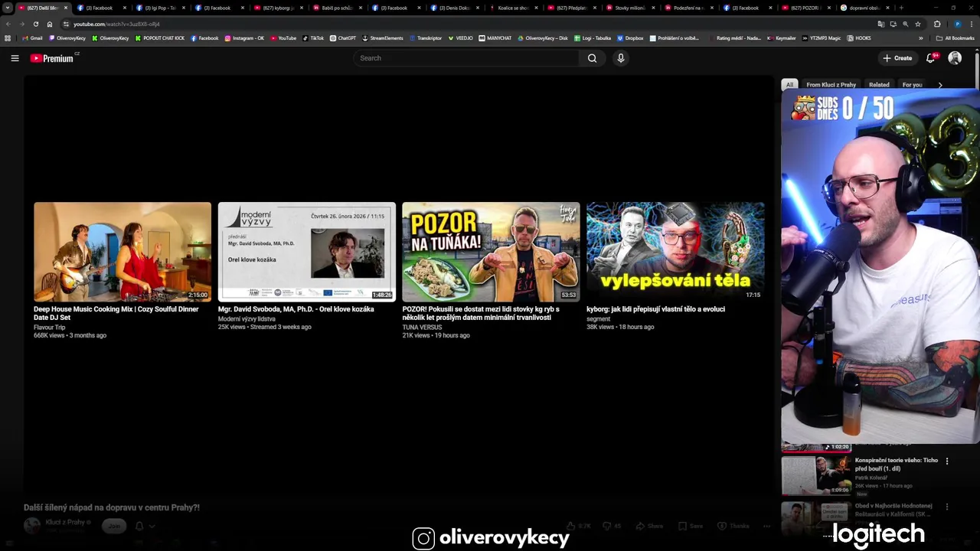Open the Create button
This screenshot has width=980, height=551.
tap(897, 58)
